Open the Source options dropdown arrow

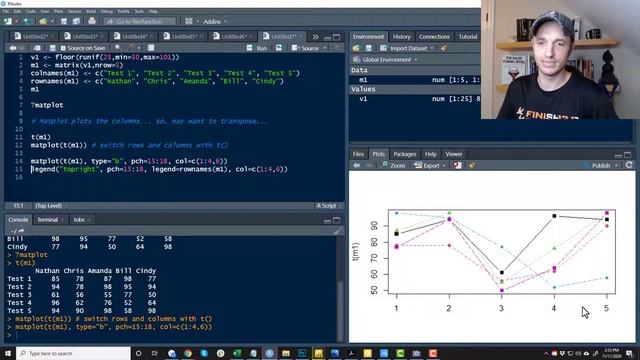coord(325,48)
